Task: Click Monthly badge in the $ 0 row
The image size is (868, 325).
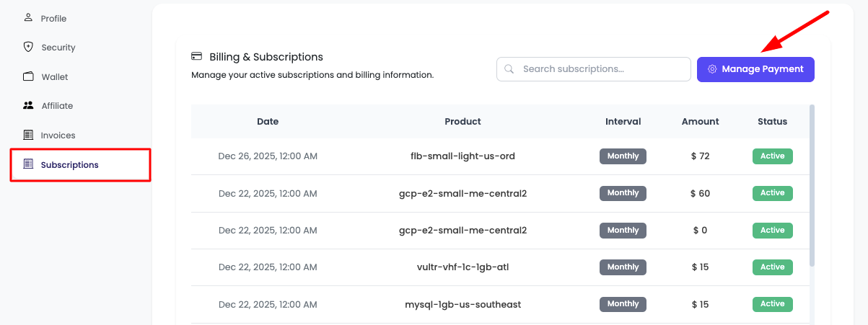Action: pos(623,231)
